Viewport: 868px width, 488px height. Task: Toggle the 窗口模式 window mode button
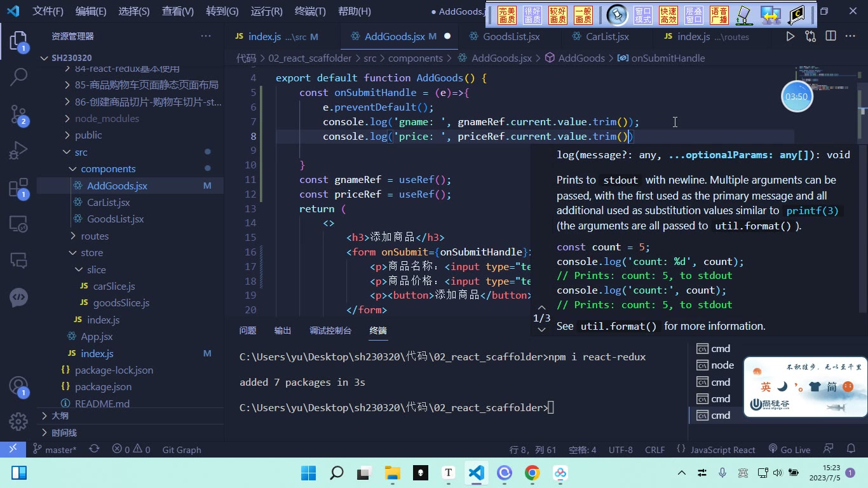(643, 15)
